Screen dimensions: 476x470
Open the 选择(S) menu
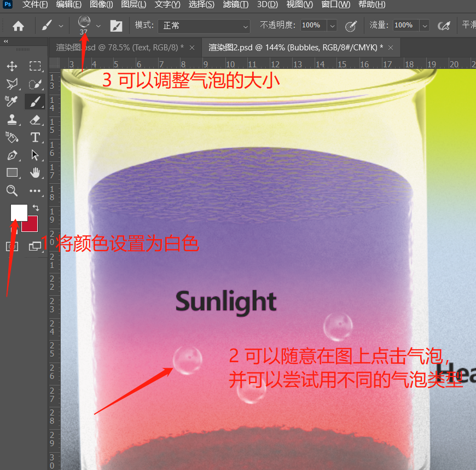(201, 4)
